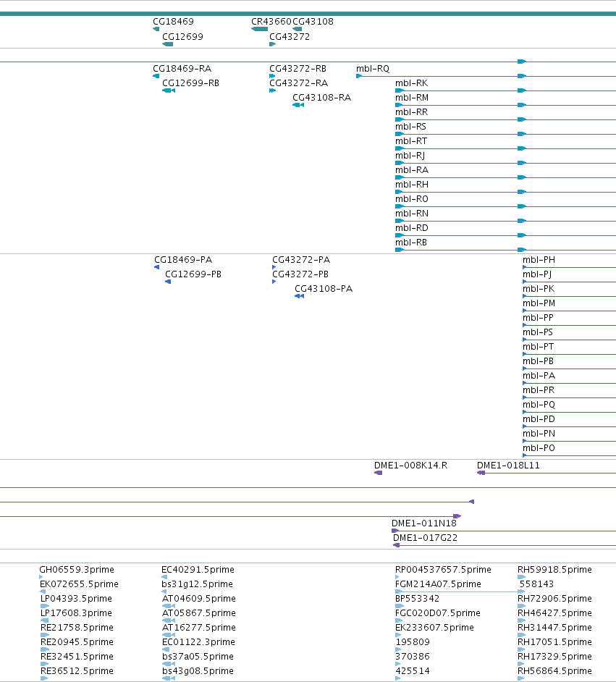616x682 pixels.
Task: Select the mbl-RB transcript label
Action: (x=411, y=243)
